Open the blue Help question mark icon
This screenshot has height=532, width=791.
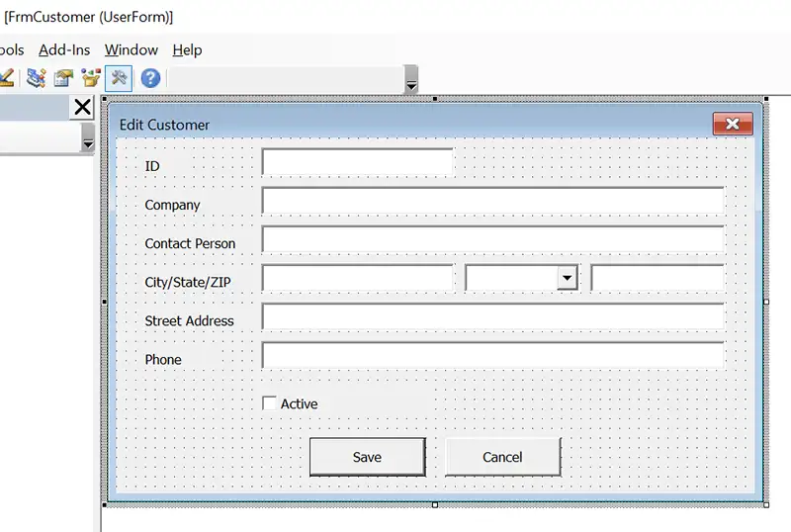click(150, 78)
